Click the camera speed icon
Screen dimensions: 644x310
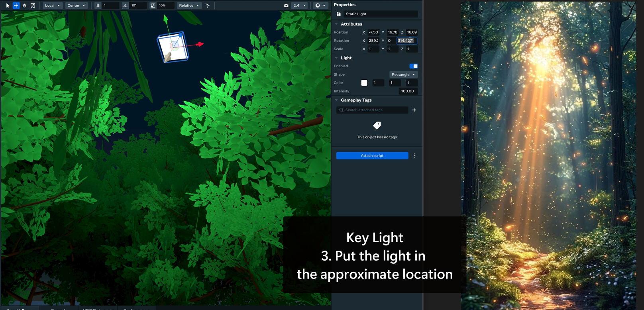286,6
